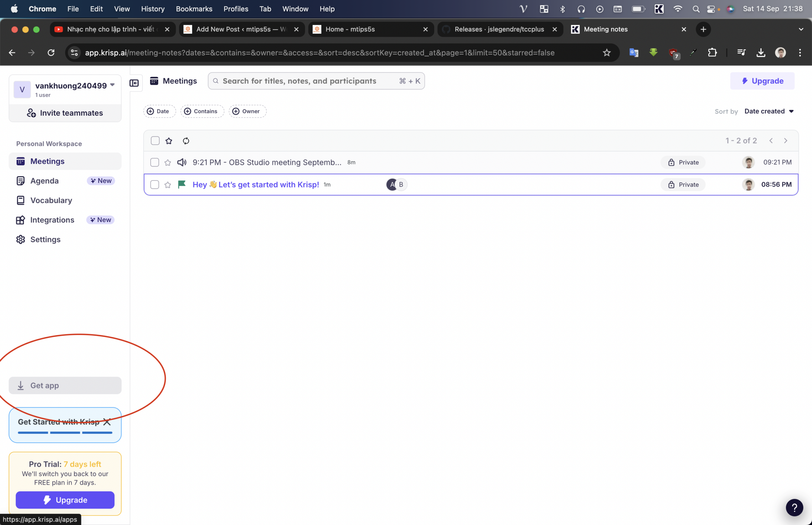Viewport: 812px width, 525px height.
Task: Open Chrome Extensions puzzle icon
Action: (712, 53)
